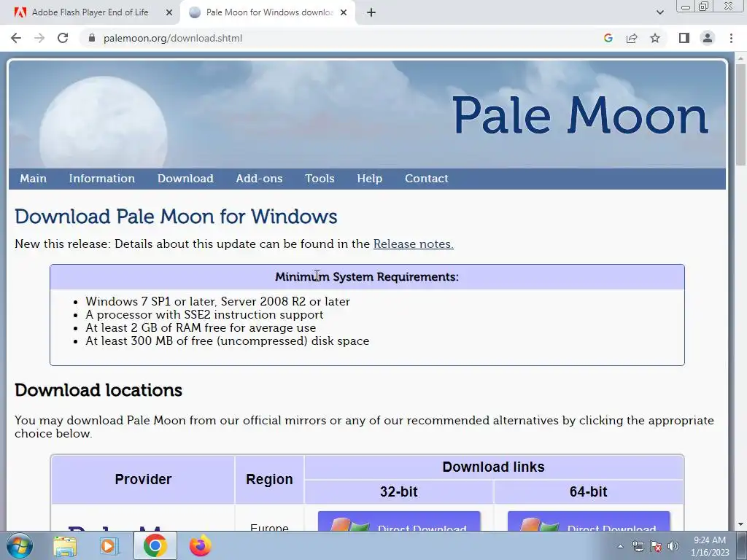
Task: Open the Contact menu item
Action: tap(426, 179)
